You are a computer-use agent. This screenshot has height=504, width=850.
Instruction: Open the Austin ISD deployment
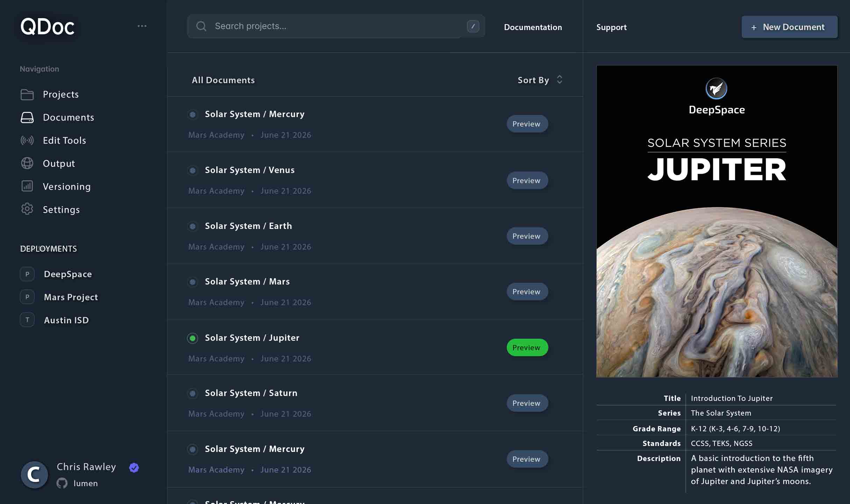pos(66,320)
